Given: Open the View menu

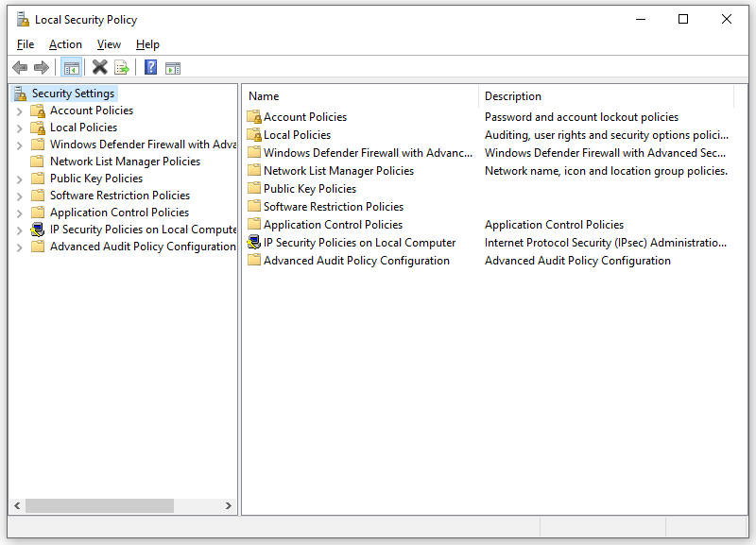Looking at the screenshot, I should pos(109,44).
